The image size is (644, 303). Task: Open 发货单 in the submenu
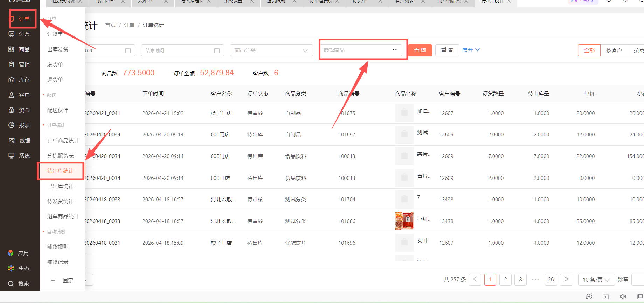(55, 65)
